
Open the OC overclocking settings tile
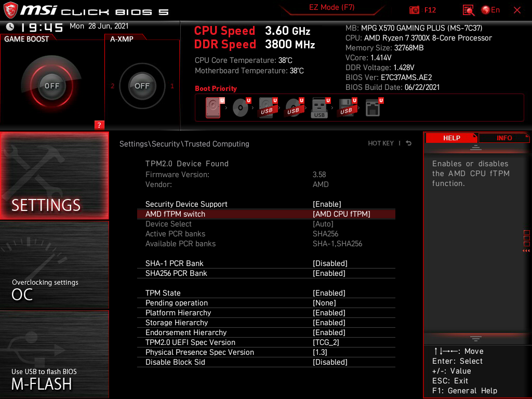(54, 265)
